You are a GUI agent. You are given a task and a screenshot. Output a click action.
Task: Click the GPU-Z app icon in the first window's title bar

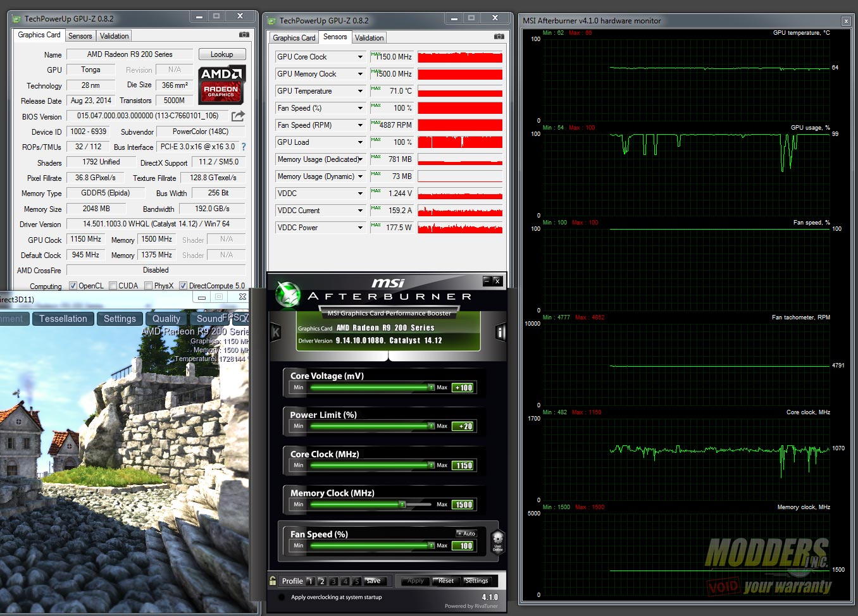pos(17,18)
